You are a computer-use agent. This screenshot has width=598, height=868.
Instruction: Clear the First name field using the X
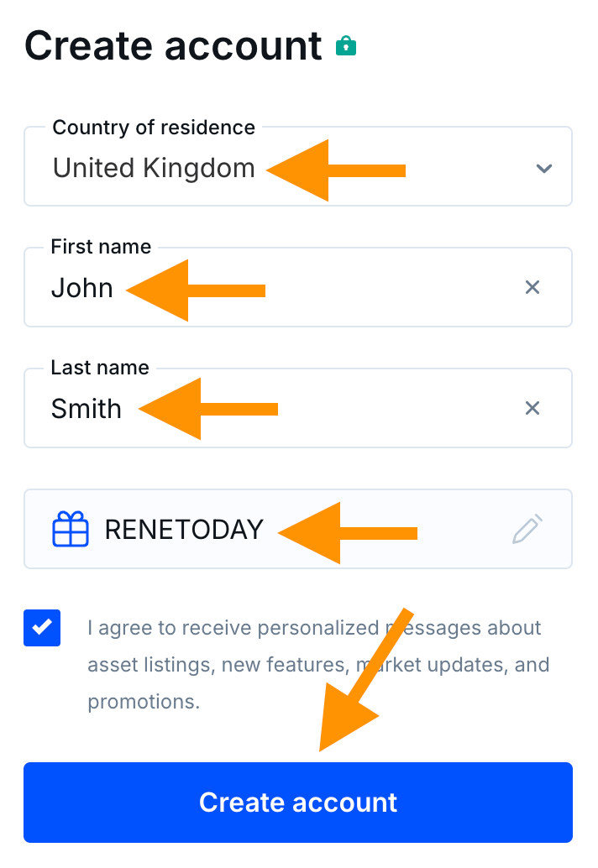click(x=532, y=287)
